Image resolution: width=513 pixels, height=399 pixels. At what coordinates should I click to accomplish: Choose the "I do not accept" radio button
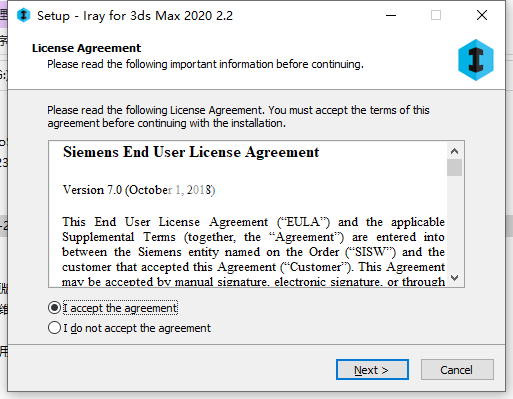coord(54,328)
